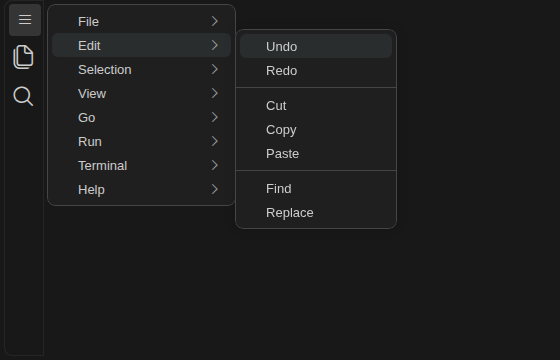Expand the Go submenu chevron
The width and height of the screenshot is (560, 360).
(x=215, y=117)
